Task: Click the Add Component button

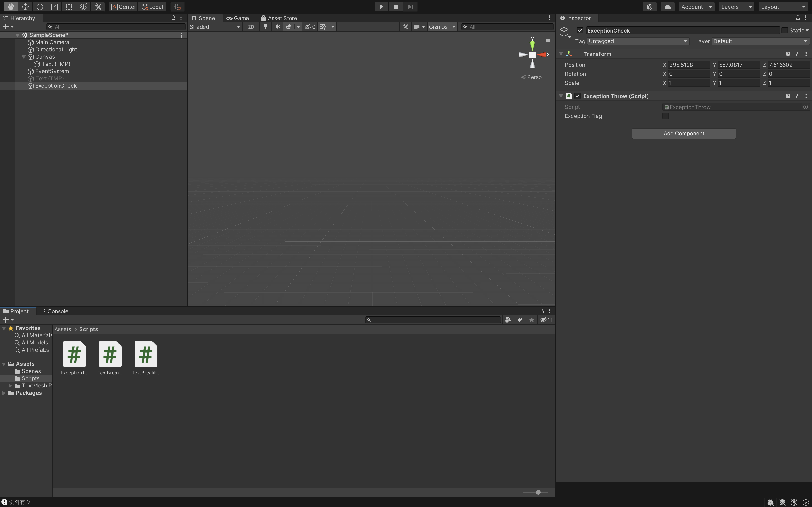Action: [x=684, y=134]
